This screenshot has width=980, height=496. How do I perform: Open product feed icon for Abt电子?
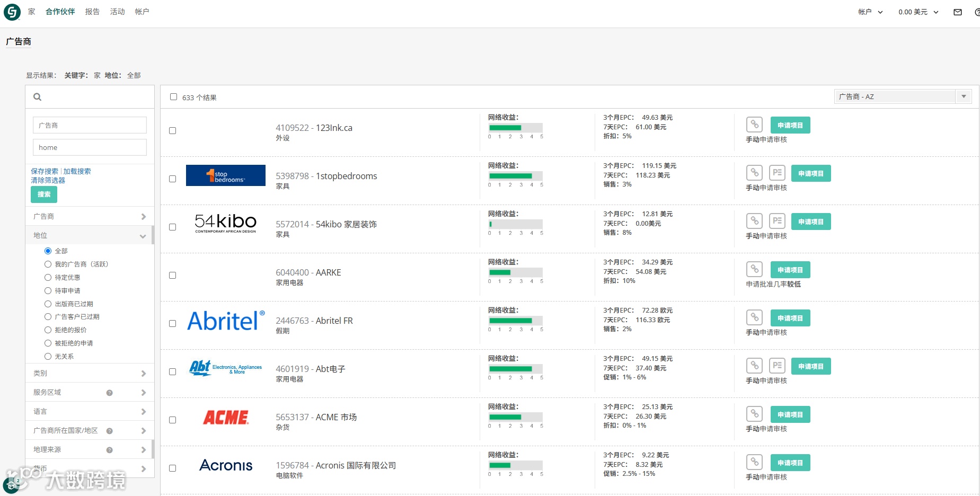[778, 366]
